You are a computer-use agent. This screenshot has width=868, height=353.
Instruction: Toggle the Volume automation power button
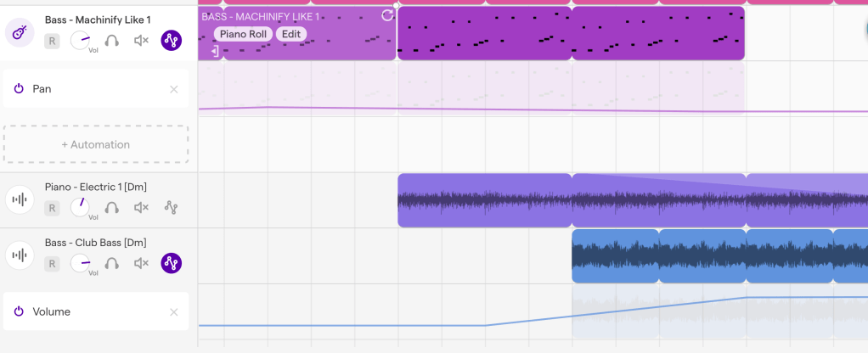click(19, 311)
